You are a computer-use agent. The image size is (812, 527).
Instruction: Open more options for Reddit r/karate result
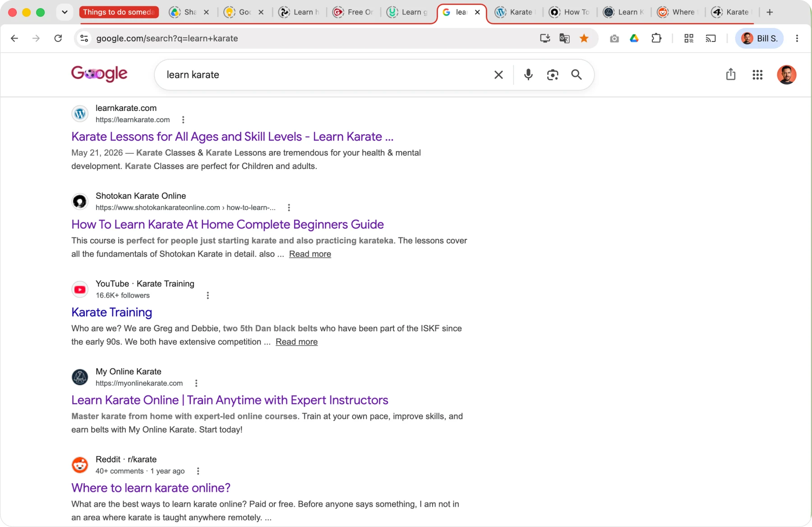pos(198,472)
